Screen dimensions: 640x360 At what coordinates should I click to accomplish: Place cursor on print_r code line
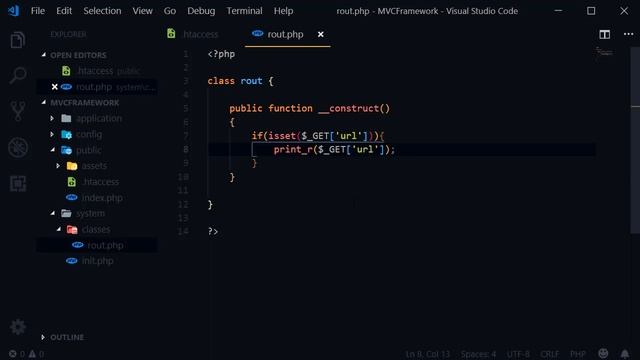334,149
